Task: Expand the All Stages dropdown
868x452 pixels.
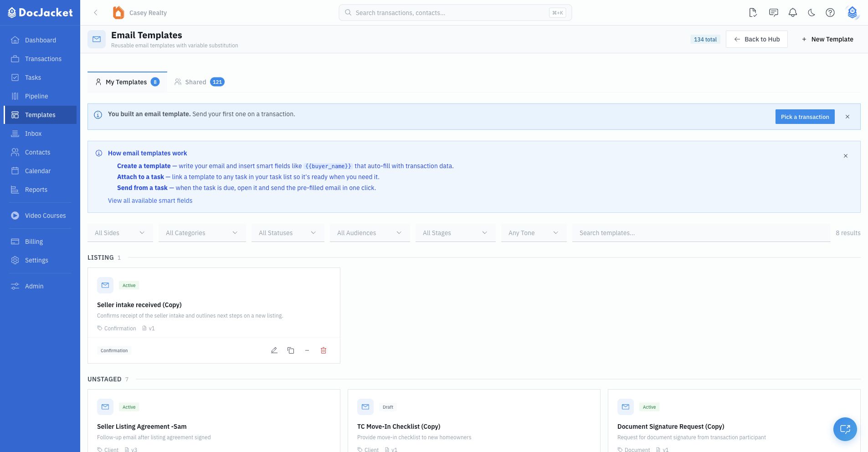Action: pyautogui.click(x=456, y=233)
